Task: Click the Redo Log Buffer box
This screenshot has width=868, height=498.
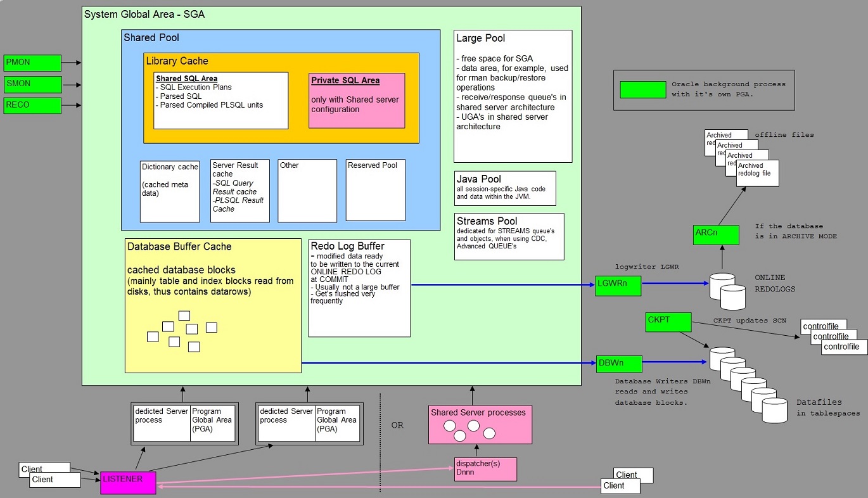Action: 359,288
